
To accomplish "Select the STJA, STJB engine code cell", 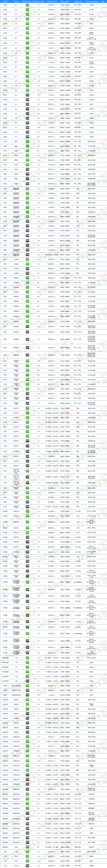I will [92, 516].
